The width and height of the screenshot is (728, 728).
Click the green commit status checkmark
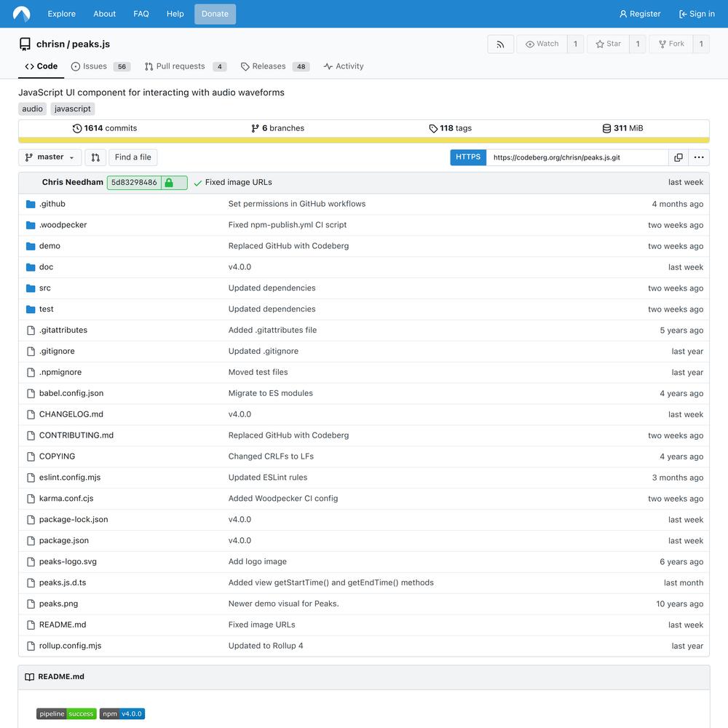197,183
